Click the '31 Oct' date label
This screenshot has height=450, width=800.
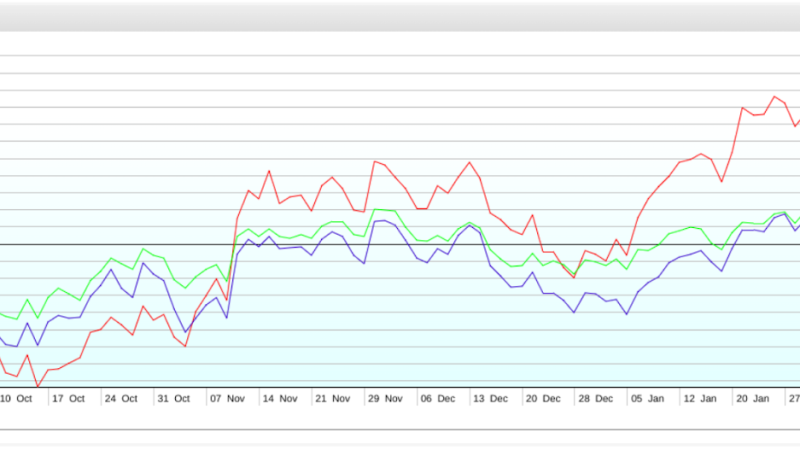173,398
